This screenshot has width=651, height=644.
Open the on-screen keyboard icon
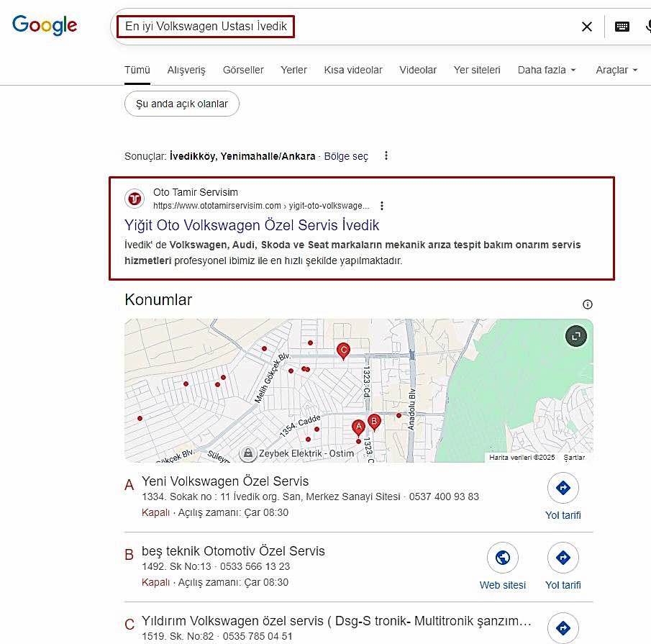(622, 27)
